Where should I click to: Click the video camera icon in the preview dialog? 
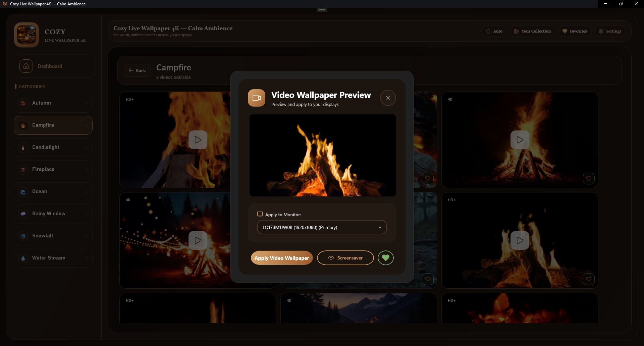257,98
